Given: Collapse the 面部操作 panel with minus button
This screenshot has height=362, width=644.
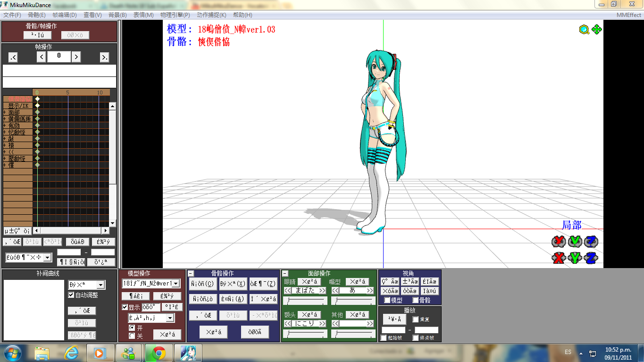Looking at the screenshot, I should point(285,273).
